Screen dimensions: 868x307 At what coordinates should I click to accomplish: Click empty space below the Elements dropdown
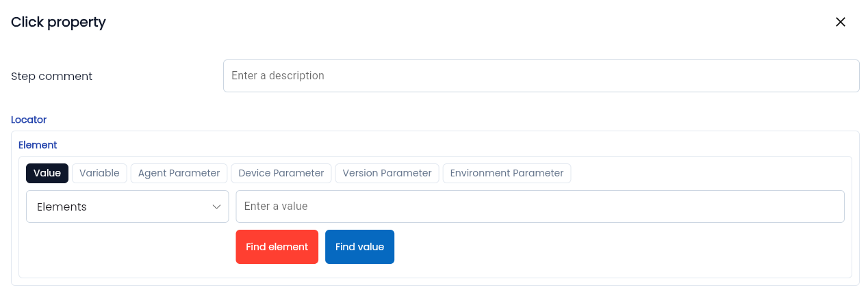pyautogui.click(x=127, y=250)
